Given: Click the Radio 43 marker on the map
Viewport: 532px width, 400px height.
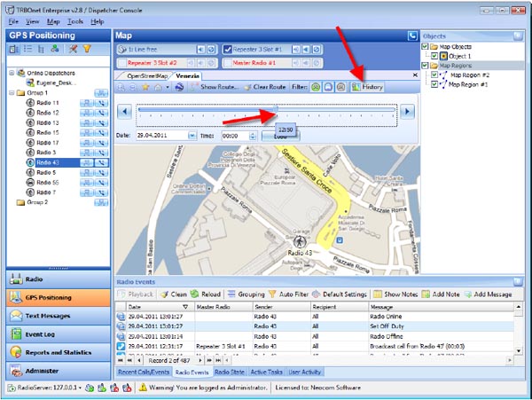Looking at the screenshot, I should [x=300, y=242].
